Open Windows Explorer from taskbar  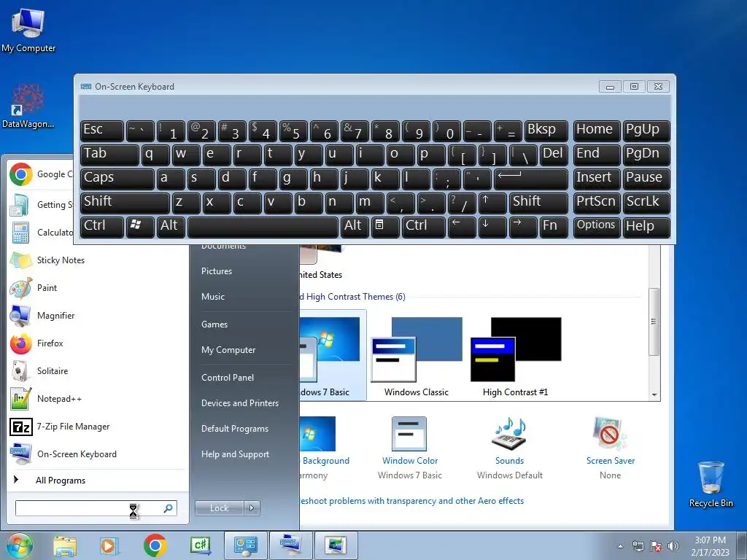pos(65,545)
